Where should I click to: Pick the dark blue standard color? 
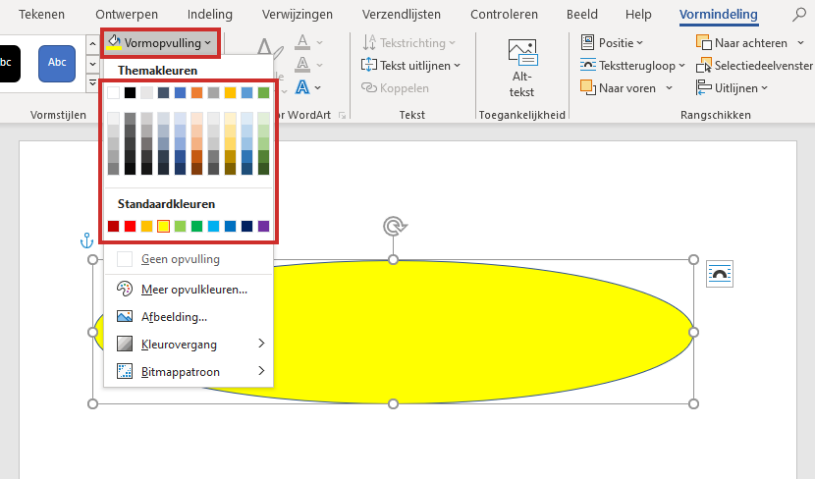coord(247,226)
